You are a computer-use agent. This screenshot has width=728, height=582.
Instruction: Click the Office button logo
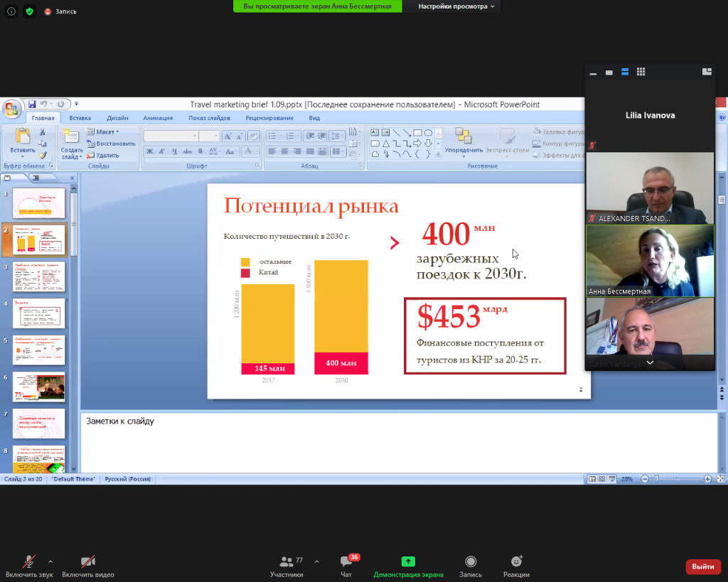pyautogui.click(x=12, y=109)
